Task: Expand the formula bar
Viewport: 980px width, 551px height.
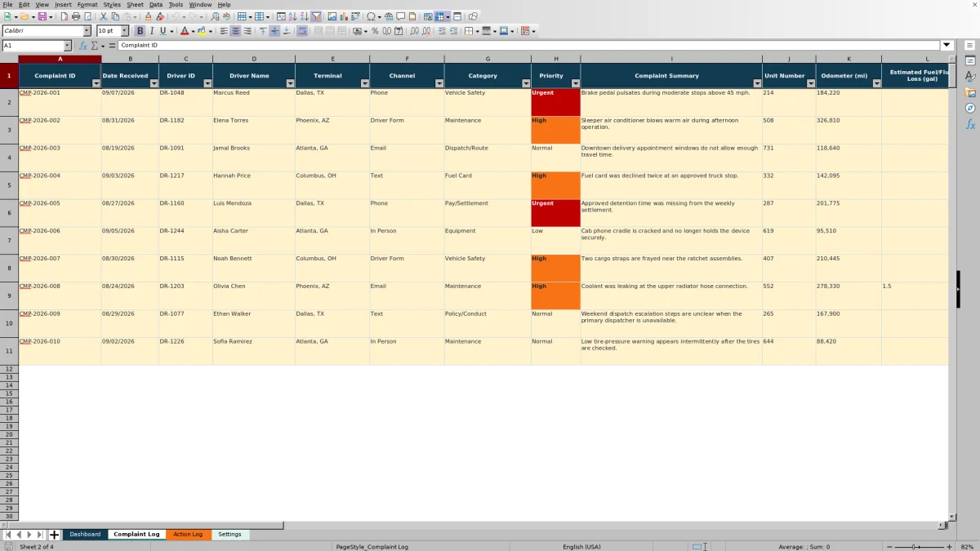Action: pyautogui.click(x=947, y=46)
